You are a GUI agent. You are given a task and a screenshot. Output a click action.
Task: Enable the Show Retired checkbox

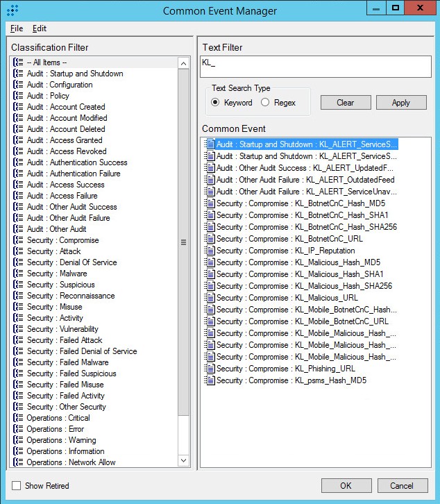click(x=17, y=486)
